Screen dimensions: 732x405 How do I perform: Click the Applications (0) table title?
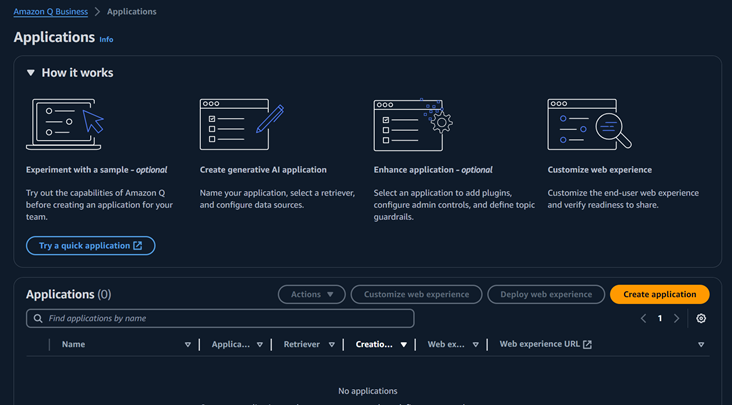pos(69,294)
